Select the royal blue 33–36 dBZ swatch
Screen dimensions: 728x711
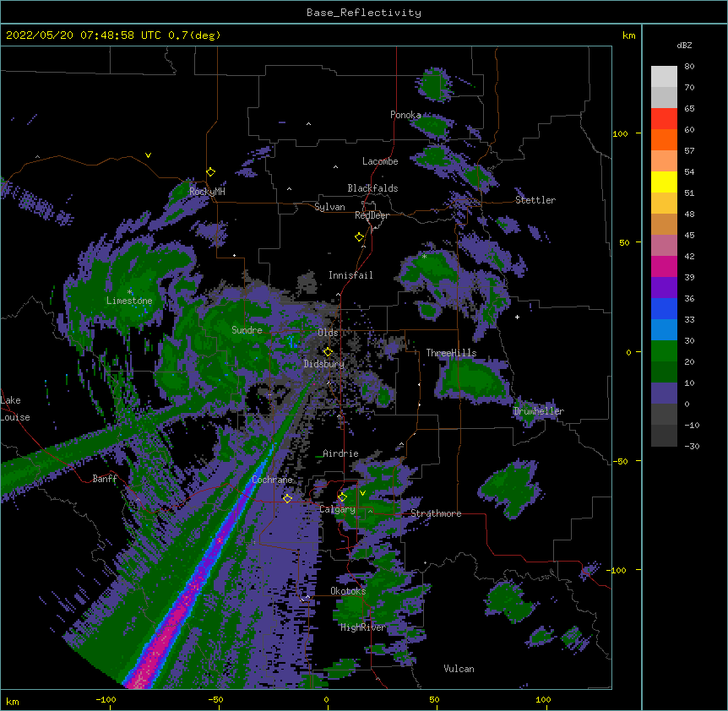tap(664, 308)
